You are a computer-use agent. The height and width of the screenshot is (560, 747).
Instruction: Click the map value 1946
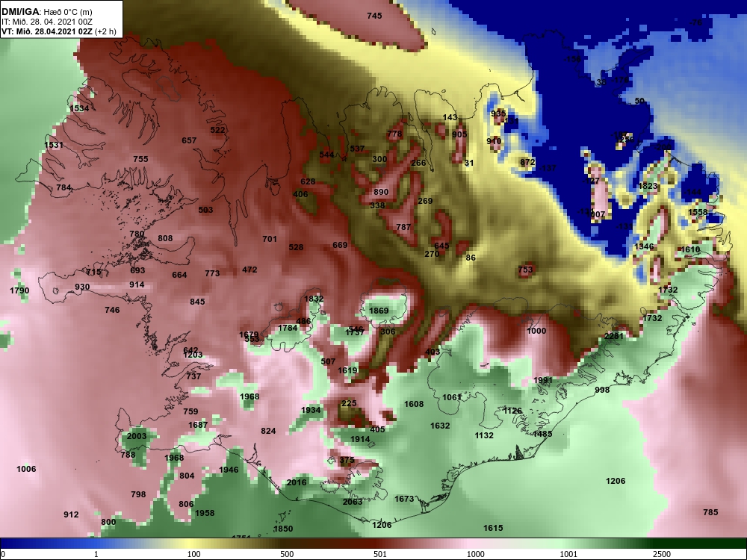[x=229, y=470]
